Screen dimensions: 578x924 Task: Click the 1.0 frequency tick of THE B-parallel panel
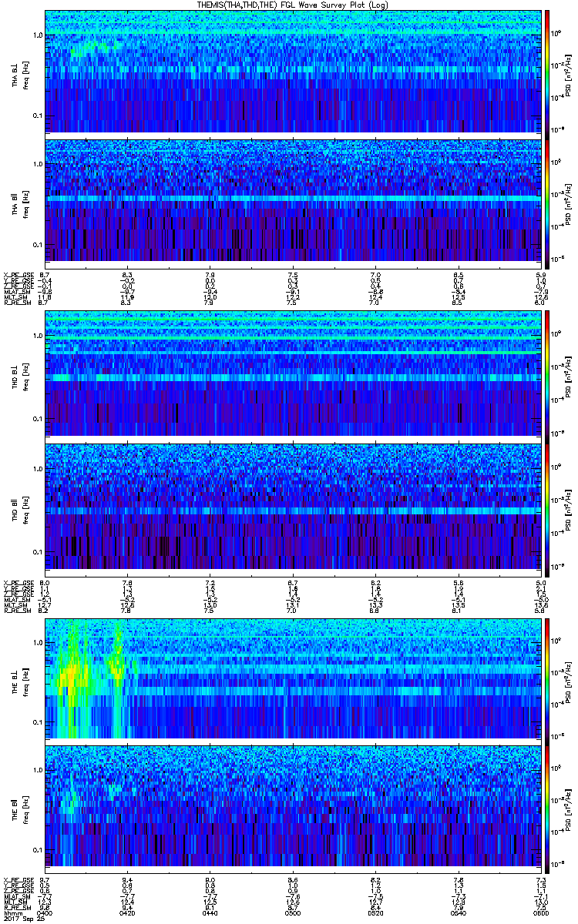(x=36, y=770)
